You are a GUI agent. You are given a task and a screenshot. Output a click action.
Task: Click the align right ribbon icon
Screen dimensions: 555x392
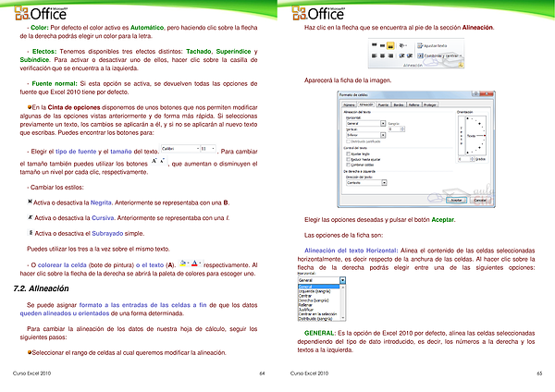tap(390, 55)
